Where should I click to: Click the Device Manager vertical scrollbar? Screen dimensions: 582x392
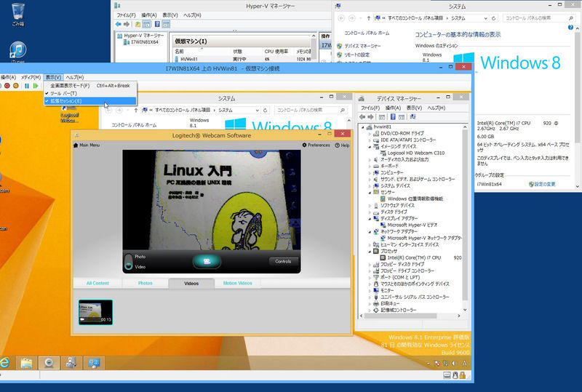[x=465, y=215]
